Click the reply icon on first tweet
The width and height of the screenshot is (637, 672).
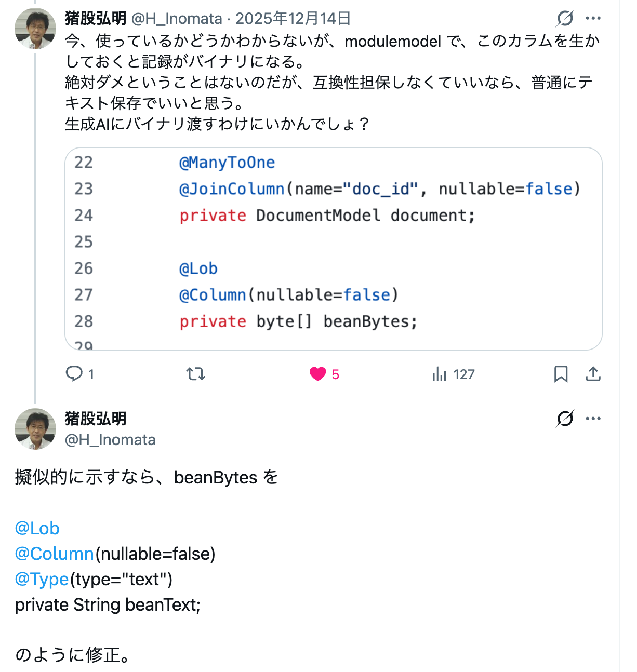[74, 374]
